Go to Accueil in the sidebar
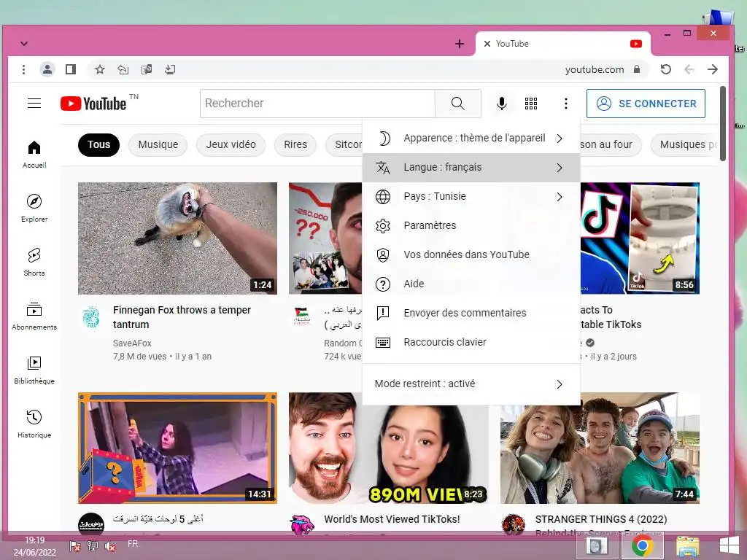The height and width of the screenshot is (560, 747). pyautogui.click(x=34, y=155)
